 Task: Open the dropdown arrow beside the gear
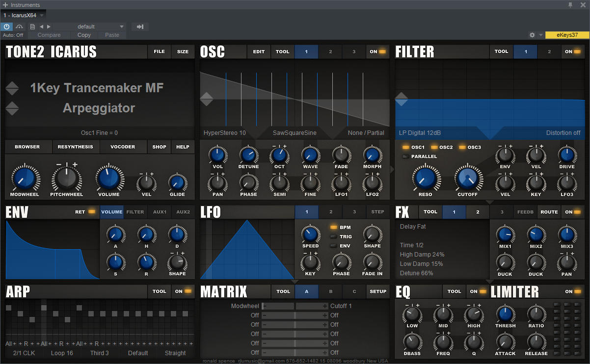click(541, 35)
